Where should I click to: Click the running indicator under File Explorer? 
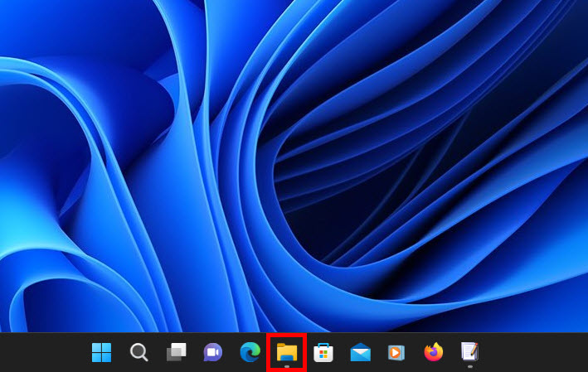coord(287,365)
